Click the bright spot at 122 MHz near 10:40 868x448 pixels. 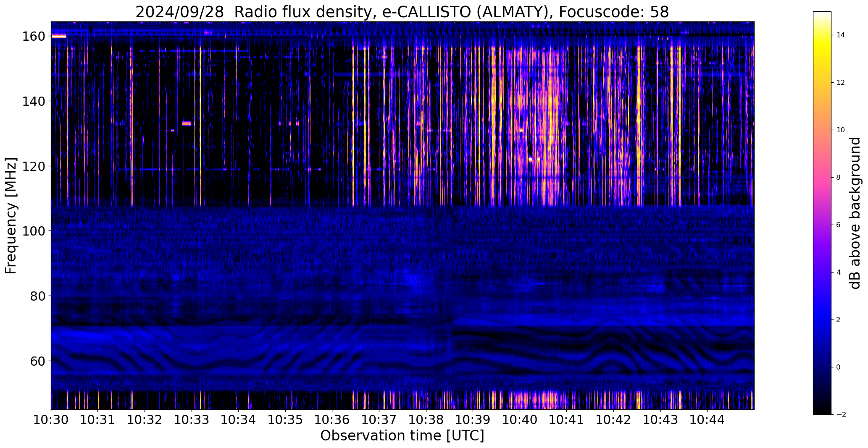pyautogui.click(x=530, y=160)
